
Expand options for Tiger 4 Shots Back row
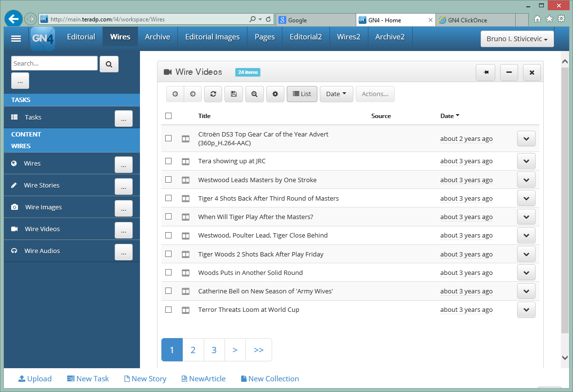(x=526, y=198)
